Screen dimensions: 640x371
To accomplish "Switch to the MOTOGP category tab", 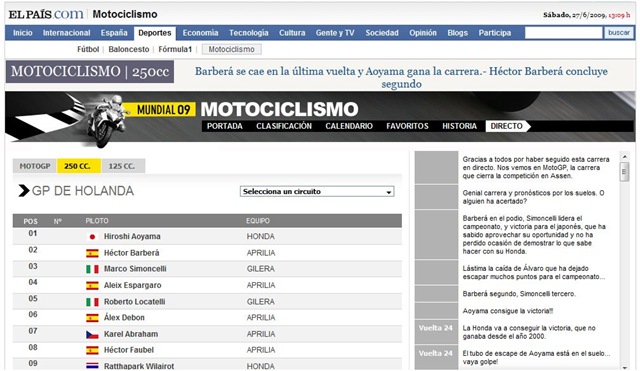I will (35, 166).
